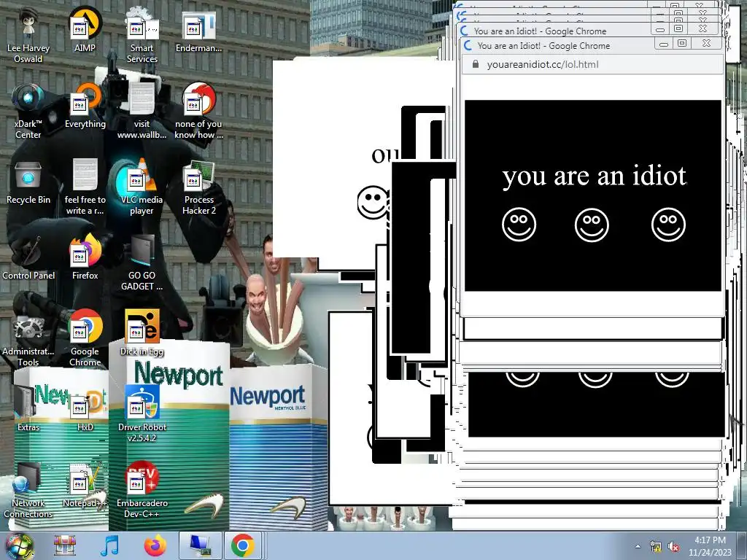The width and height of the screenshot is (747, 560).
Task: Maximize the front 'You are an Idiot!' window
Action: point(682,43)
